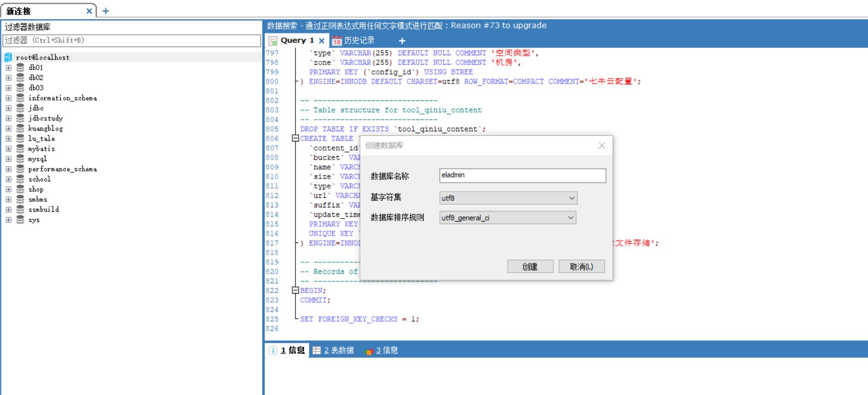Click the 取消(L) button

[582, 267]
